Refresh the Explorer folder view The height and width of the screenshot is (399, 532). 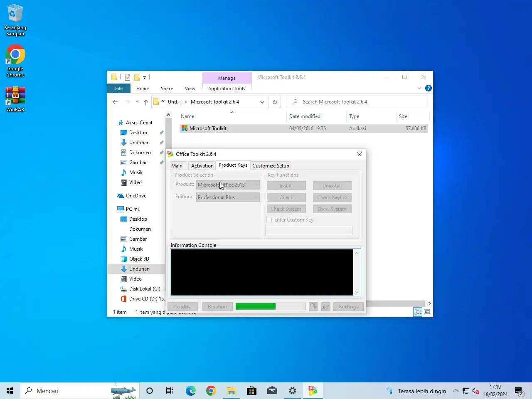[275, 102]
